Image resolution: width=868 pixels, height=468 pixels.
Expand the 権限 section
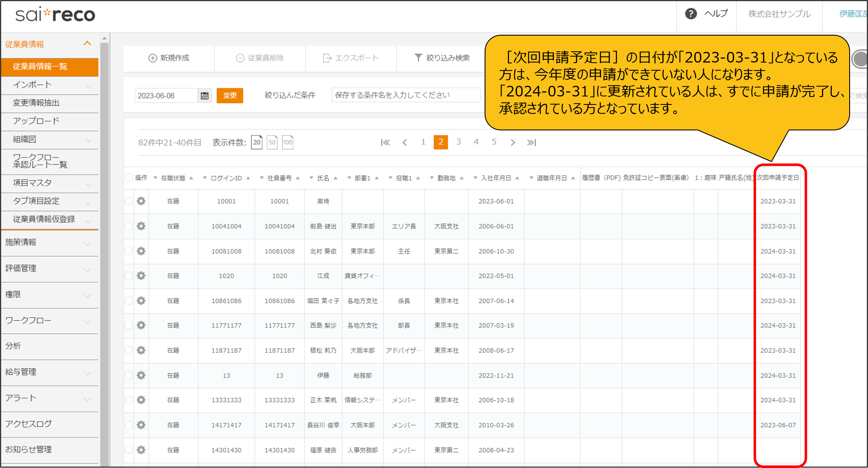point(87,296)
